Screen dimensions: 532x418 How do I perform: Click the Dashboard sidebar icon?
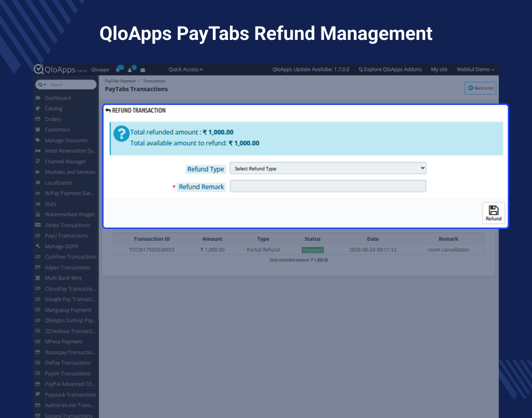[x=38, y=98]
